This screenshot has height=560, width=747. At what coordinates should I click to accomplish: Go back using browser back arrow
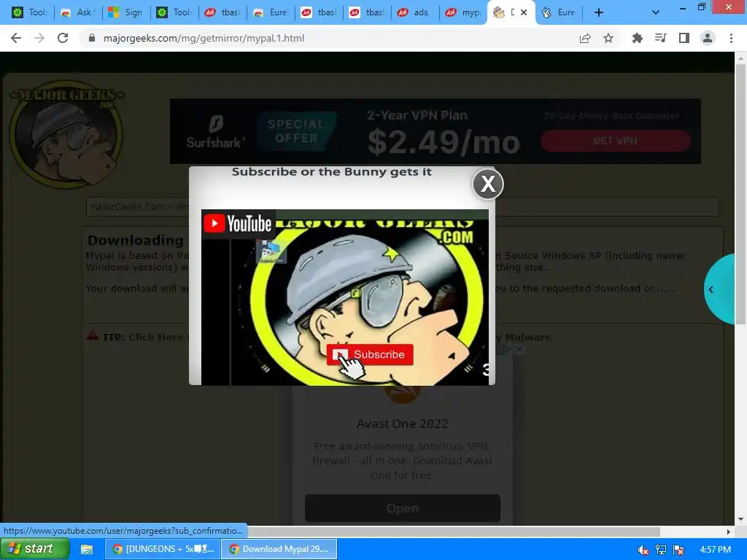pos(16,38)
